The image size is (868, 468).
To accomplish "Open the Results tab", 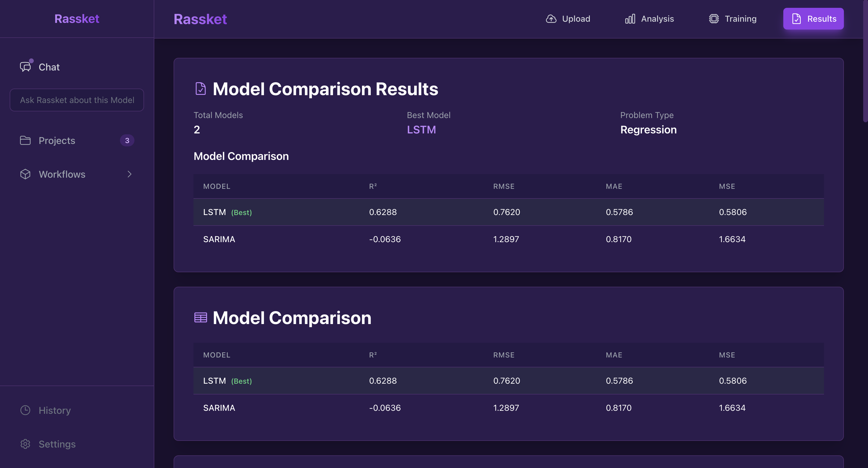I will [813, 19].
